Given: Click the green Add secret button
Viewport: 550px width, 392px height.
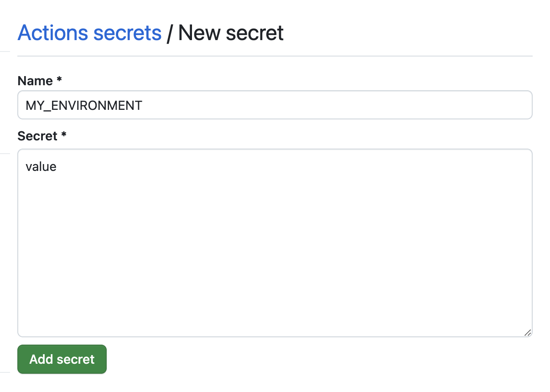Looking at the screenshot, I should point(62,359).
